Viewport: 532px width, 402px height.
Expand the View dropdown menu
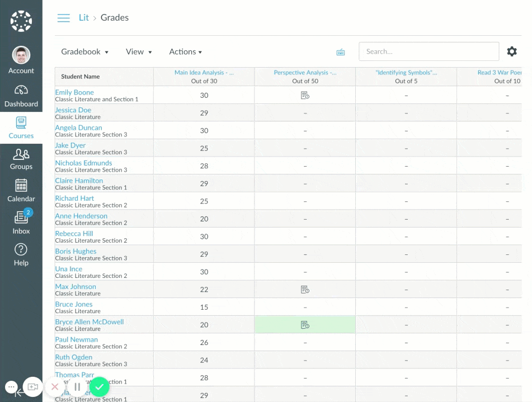(139, 51)
